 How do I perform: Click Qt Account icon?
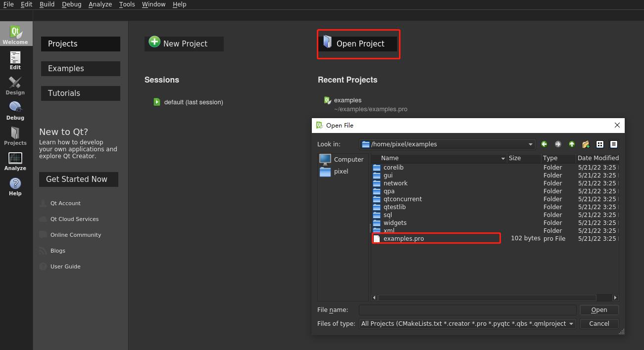pos(43,203)
